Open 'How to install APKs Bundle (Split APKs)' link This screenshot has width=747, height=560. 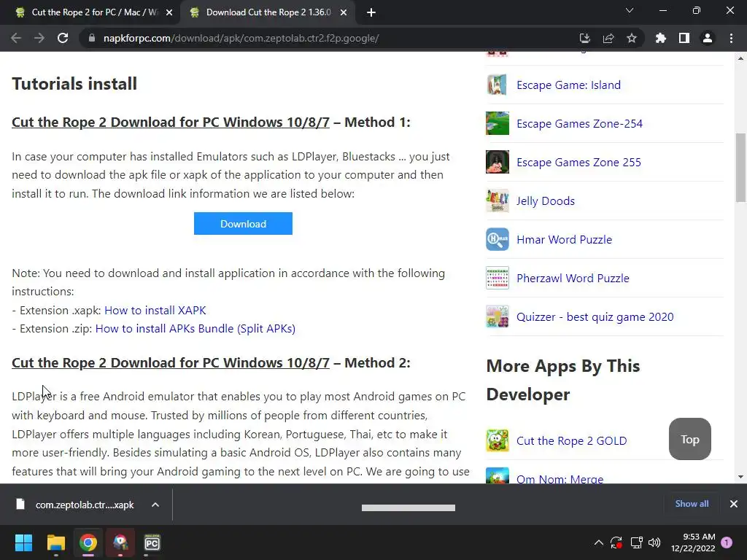pyautogui.click(x=196, y=329)
